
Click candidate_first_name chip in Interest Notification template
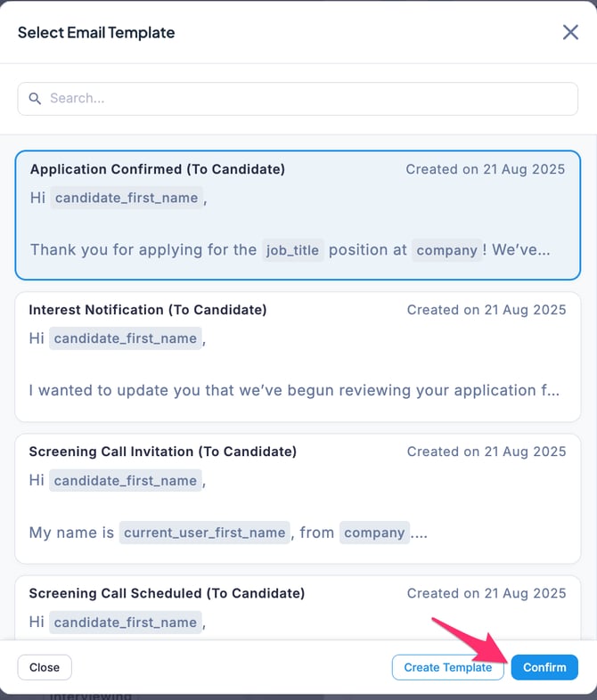(125, 338)
